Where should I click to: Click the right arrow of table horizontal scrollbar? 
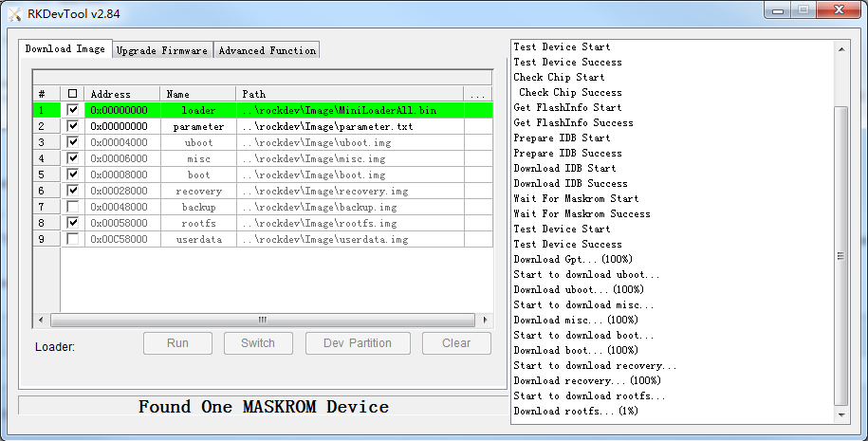(x=485, y=320)
